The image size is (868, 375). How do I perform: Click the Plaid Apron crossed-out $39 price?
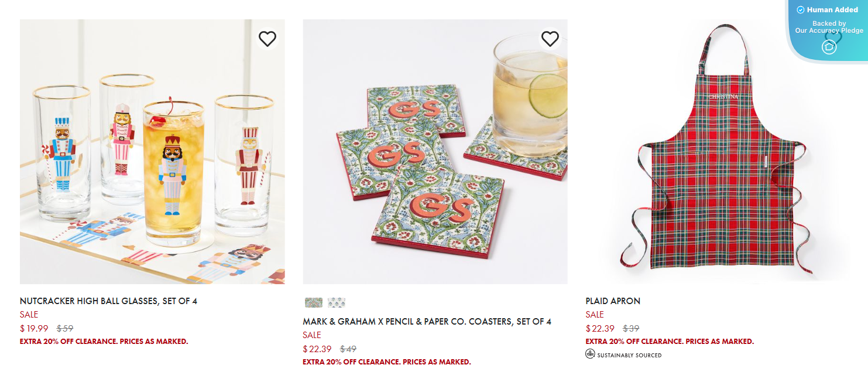point(631,329)
